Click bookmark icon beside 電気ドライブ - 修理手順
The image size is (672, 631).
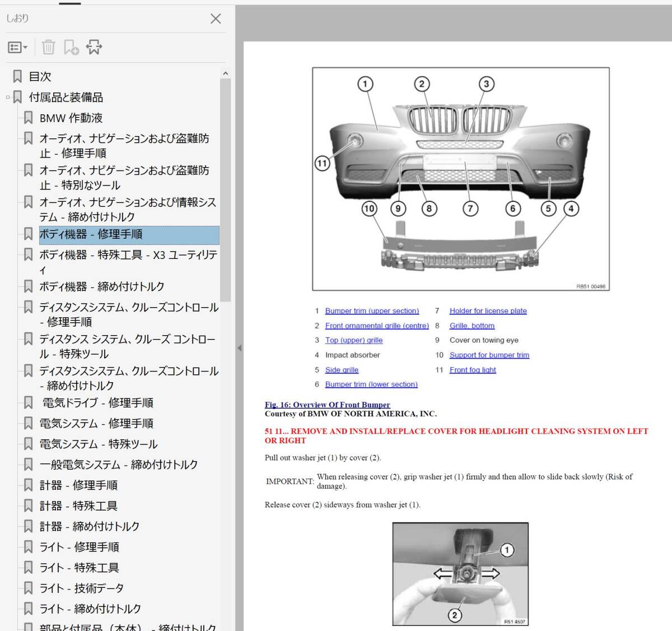[x=28, y=403]
